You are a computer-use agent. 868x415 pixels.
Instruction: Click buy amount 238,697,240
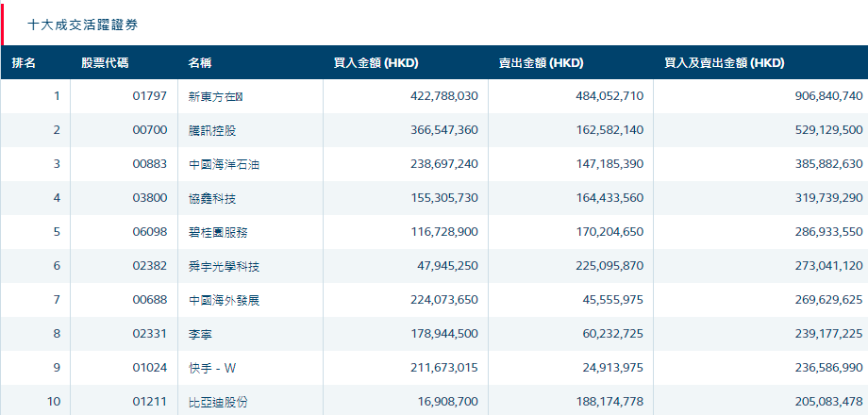pos(444,164)
